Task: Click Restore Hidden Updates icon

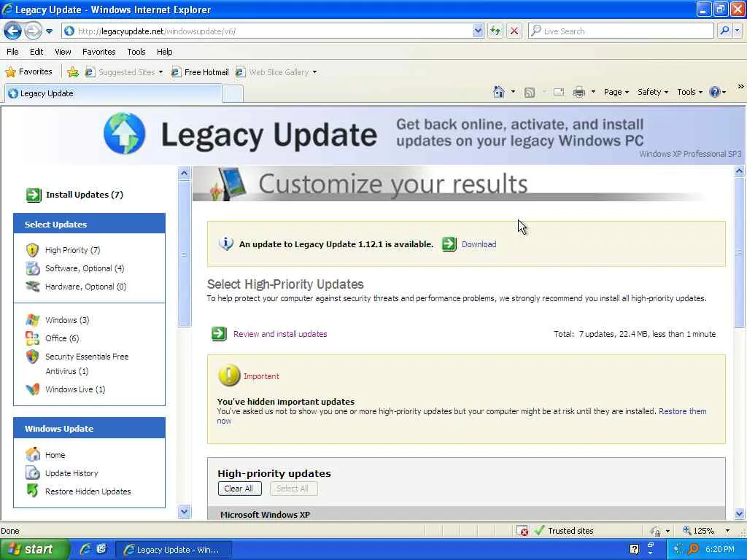Action: (x=32, y=491)
